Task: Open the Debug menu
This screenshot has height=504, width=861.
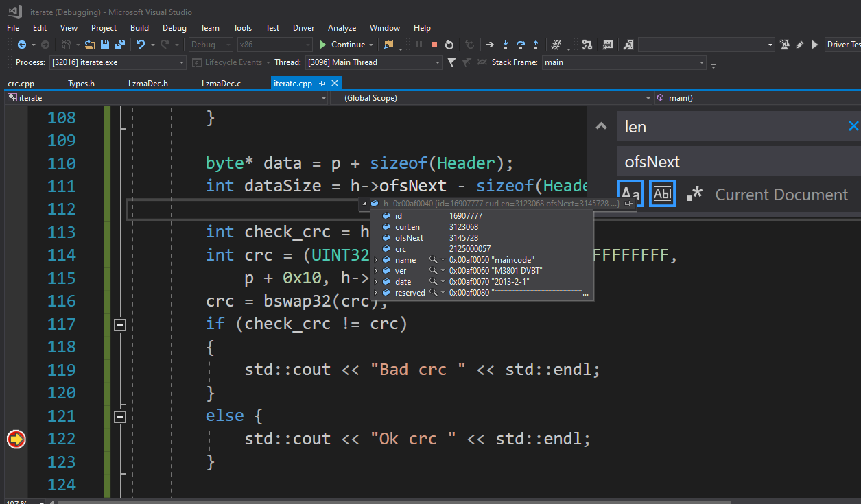Action: point(174,28)
